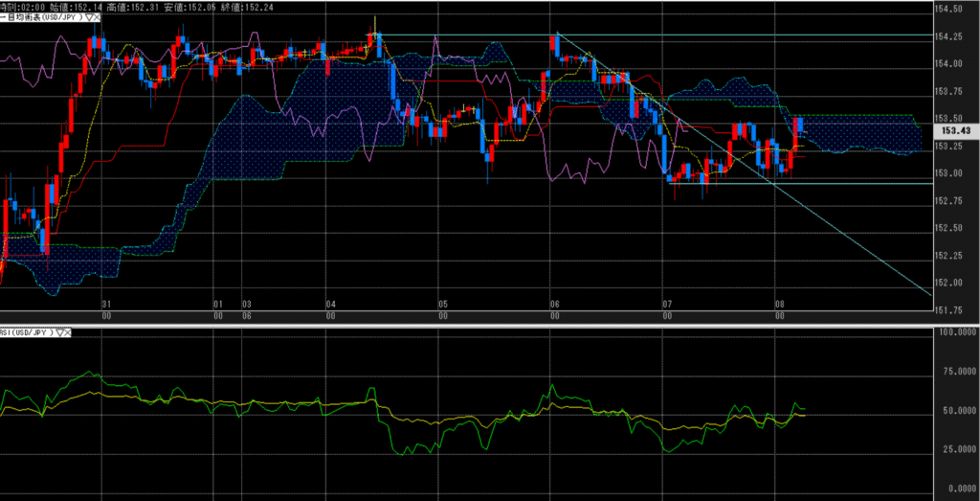Image resolution: width=980 pixels, height=501 pixels.
Task: Click the RSI(USD/JPY) panel title label
Action: click(28, 332)
